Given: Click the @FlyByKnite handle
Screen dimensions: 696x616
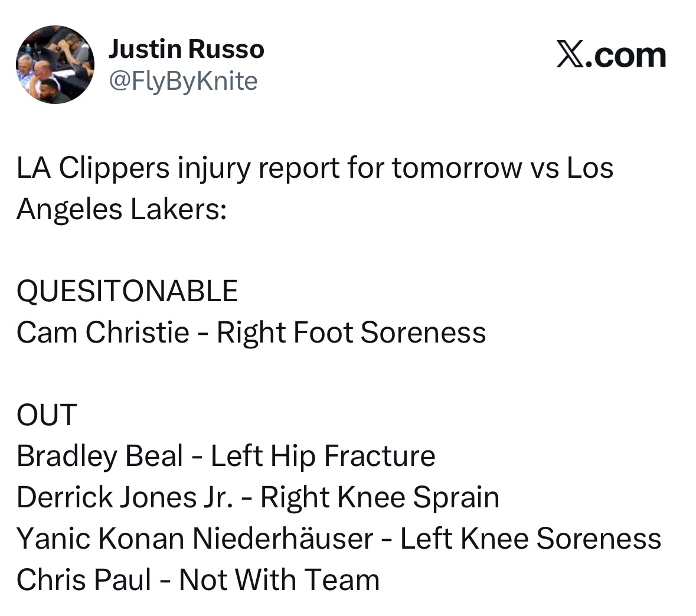Looking at the screenshot, I should [183, 80].
